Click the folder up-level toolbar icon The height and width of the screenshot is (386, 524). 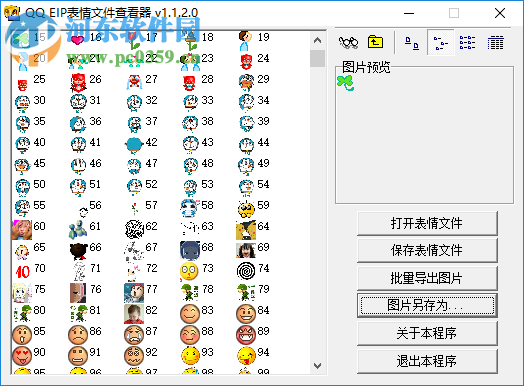coord(375,42)
